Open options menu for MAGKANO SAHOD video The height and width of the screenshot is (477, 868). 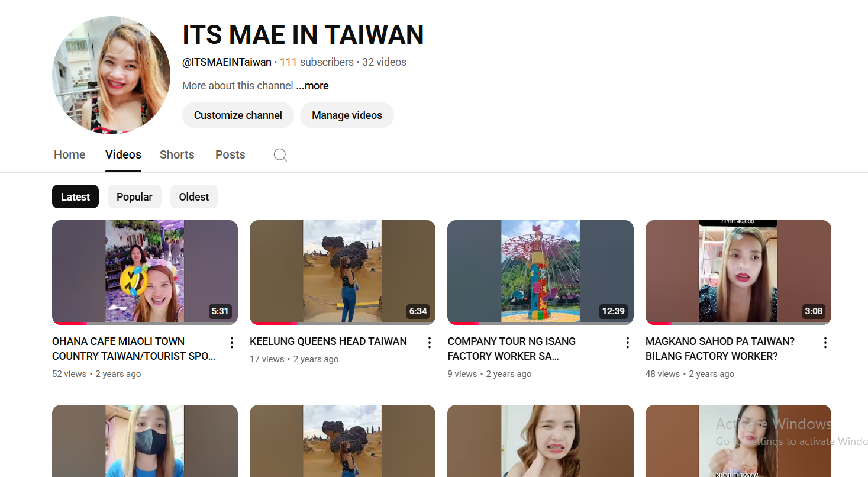[825, 343]
